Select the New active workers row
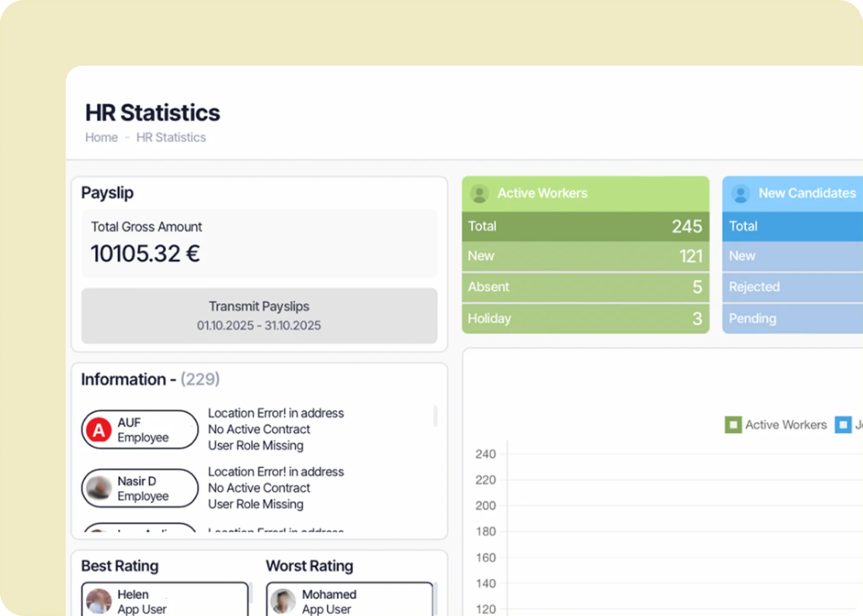 click(x=586, y=256)
